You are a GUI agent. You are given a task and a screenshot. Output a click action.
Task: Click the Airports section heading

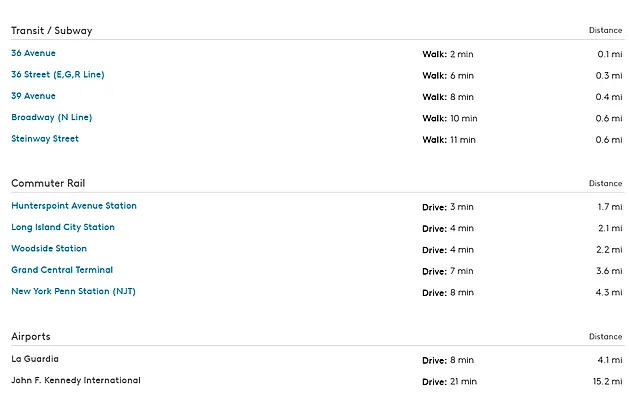tap(31, 337)
